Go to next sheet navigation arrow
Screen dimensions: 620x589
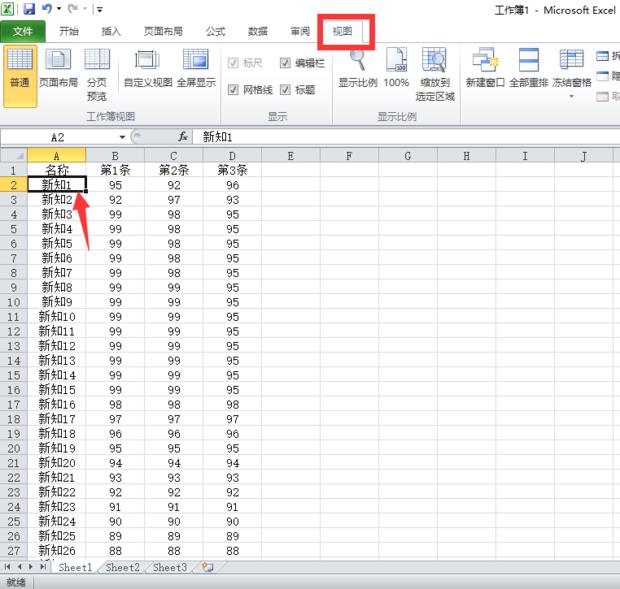(x=30, y=567)
